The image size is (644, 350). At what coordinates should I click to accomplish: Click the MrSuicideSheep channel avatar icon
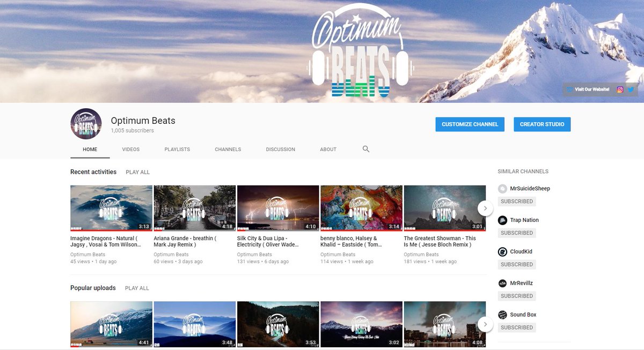(502, 189)
